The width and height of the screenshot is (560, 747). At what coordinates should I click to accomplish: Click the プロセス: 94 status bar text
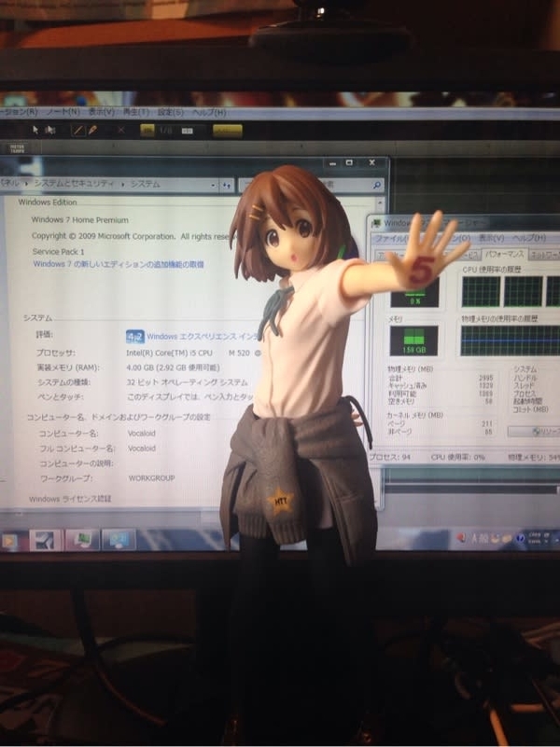click(x=390, y=457)
